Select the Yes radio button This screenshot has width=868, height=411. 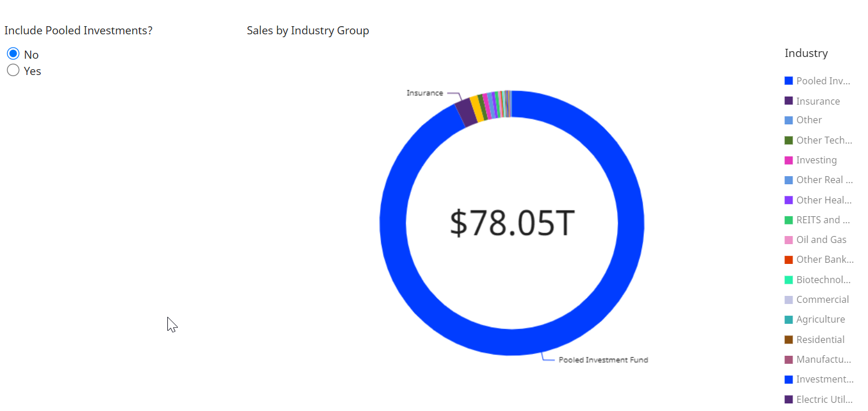(13, 70)
